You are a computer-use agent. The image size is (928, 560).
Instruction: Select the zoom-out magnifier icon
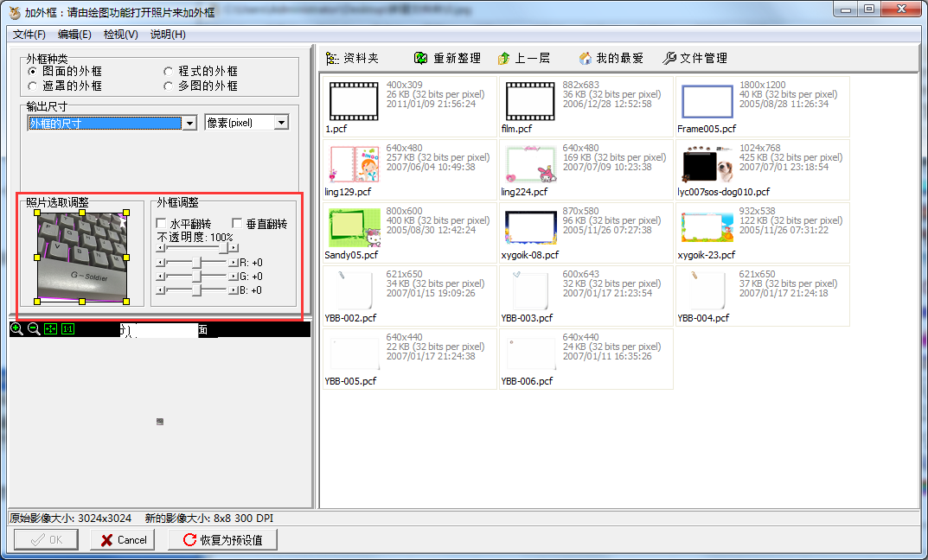tap(33, 329)
